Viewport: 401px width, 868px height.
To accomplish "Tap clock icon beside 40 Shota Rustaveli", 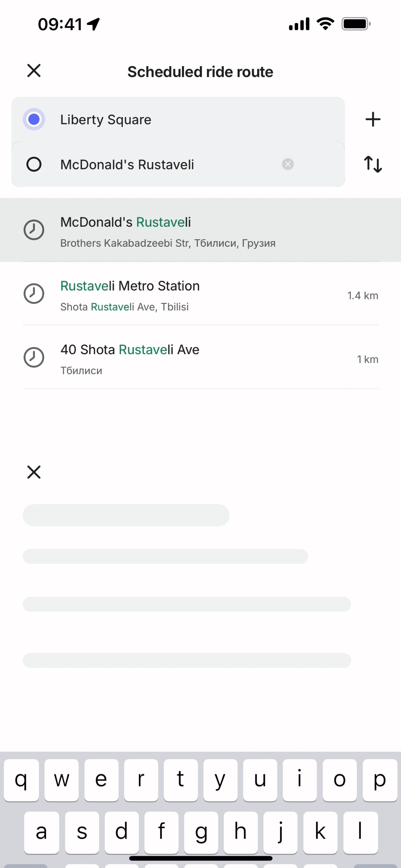I will coord(34,357).
